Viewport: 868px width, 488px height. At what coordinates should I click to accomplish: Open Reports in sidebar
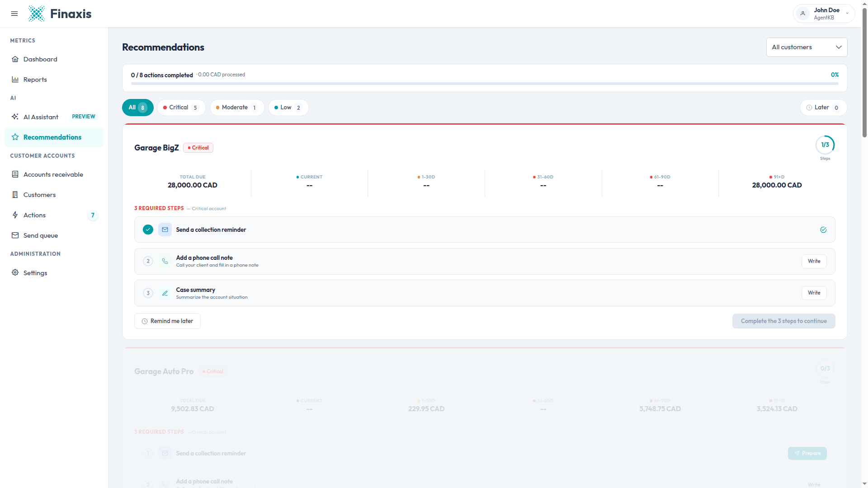point(54,80)
